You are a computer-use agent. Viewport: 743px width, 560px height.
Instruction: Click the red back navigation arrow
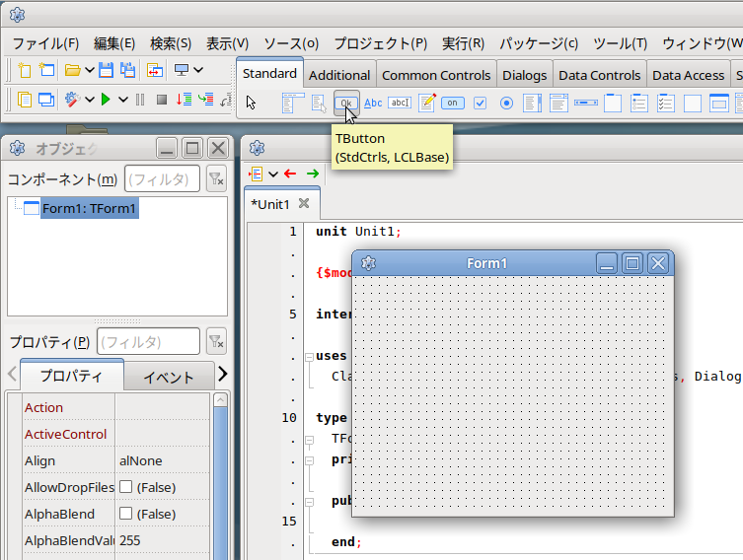(x=289, y=174)
